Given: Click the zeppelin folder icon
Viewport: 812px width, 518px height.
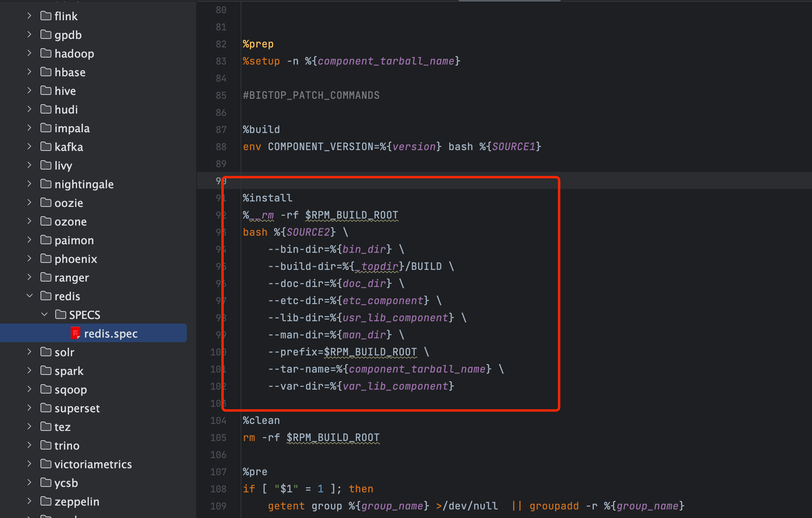Looking at the screenshot, I should coord(46,501).
